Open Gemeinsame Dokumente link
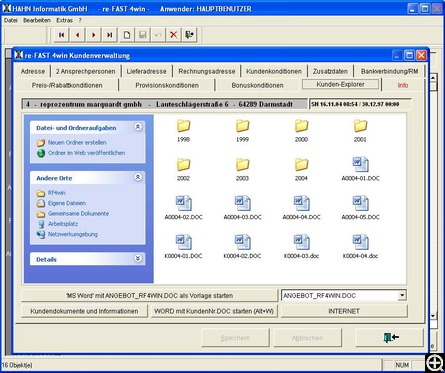Screen dimensions: 445x373 (x=78, y=213)
